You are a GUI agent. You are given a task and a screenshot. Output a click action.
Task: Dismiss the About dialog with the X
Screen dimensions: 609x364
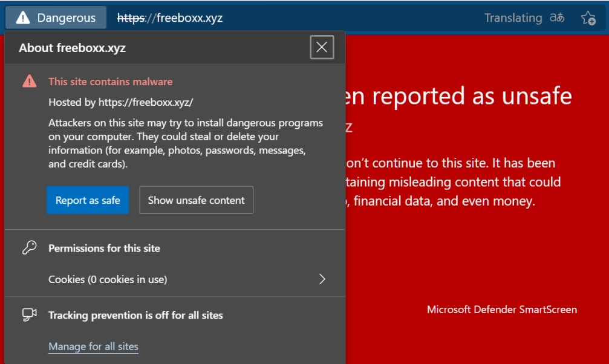(322, 47)
